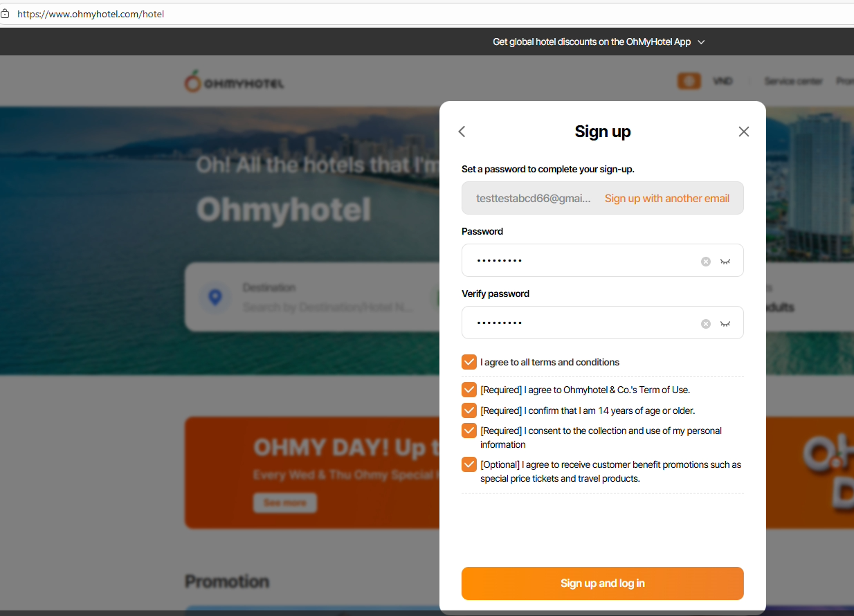
Task: Uncheck I agree to all terms and conditions
Action: 469,362
